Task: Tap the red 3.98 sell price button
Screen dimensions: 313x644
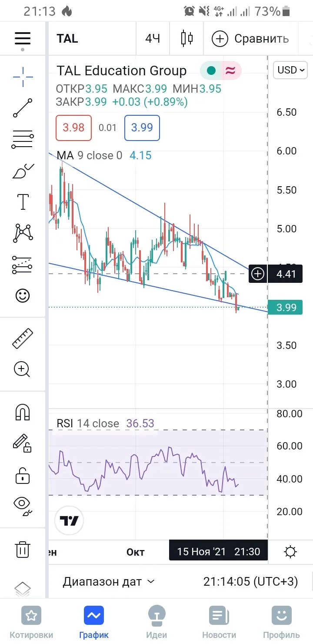Action: tap(73, 128)
